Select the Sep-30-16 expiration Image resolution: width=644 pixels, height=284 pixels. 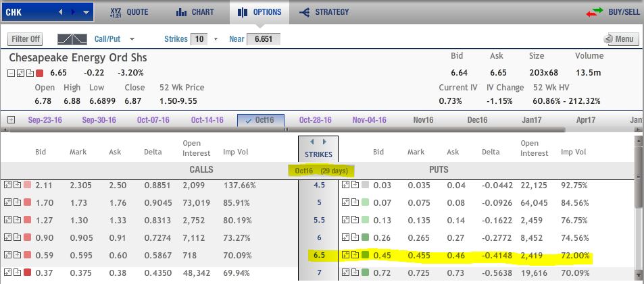[x=99, y=120]
